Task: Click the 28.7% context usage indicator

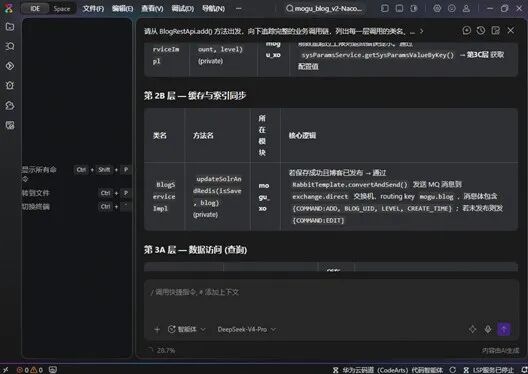Action: coord(162,350)
